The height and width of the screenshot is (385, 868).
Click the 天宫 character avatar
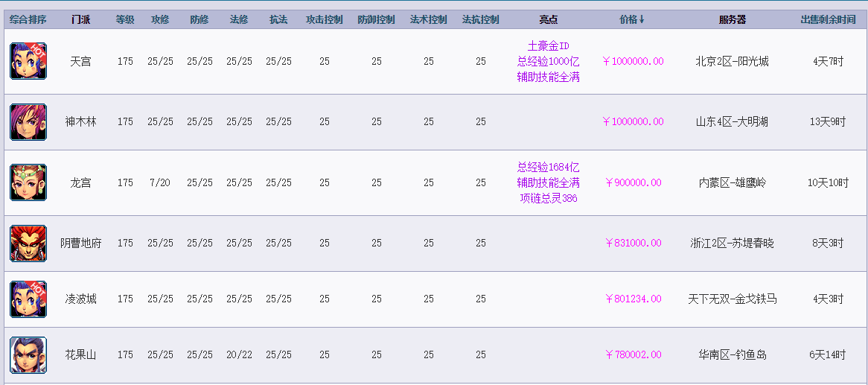(x=28, y=61)
